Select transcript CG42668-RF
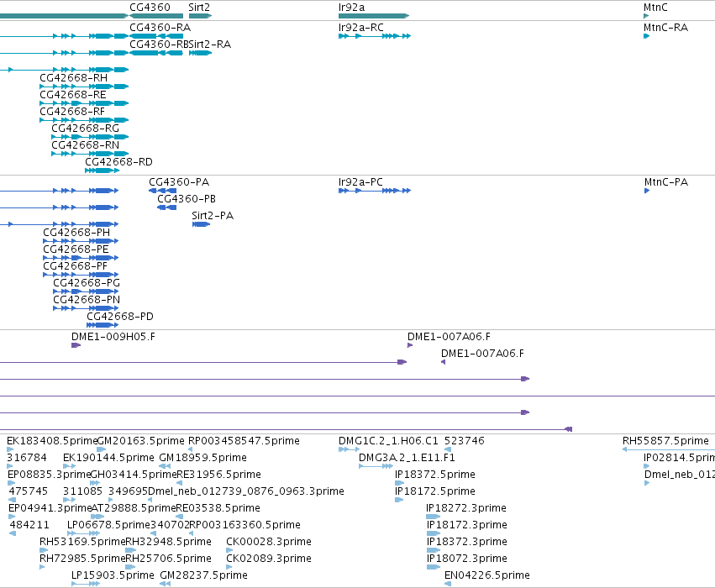715x588 pixels. point(72,112)
